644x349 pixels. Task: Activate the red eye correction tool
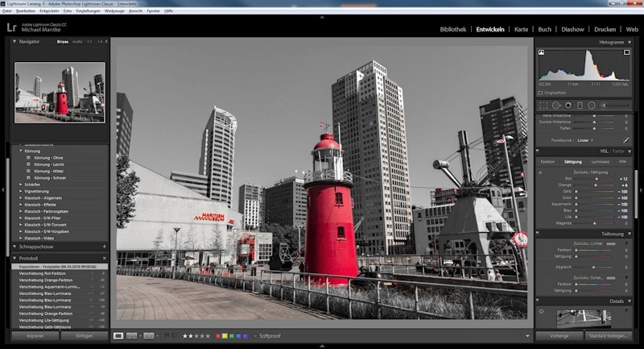(x=568, y=105)
